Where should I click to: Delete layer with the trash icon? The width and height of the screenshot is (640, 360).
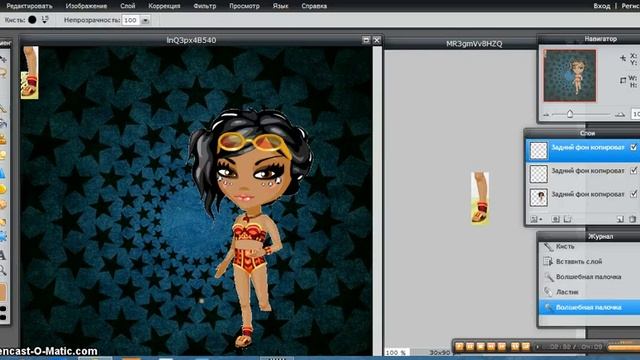(632, 219)
